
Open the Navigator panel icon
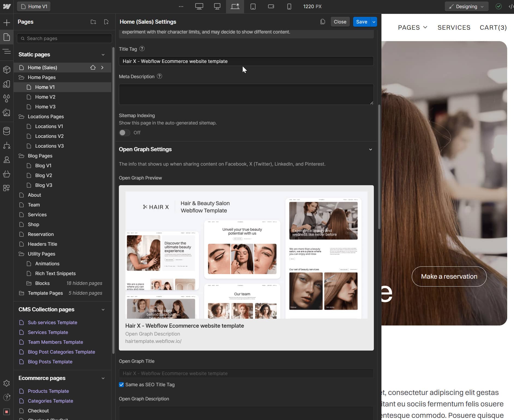(x=7, y=51)
